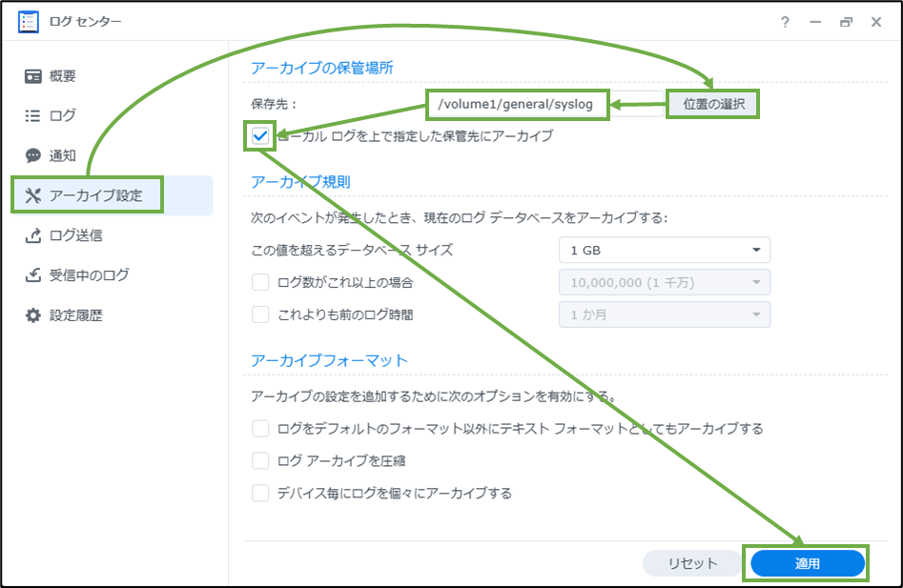Click the 受信中のログ download icon
Screen dimensions: 903x588
tap(33, 275)
